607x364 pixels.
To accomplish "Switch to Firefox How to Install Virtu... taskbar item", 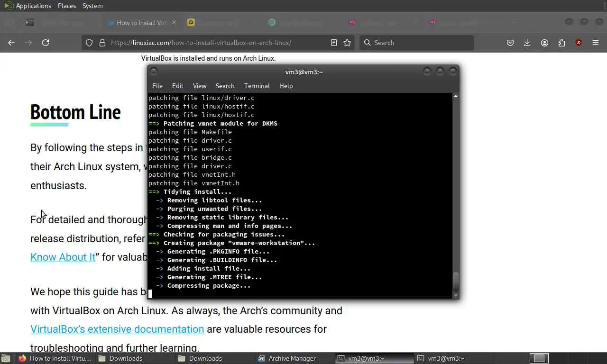I will coord(55,358).
